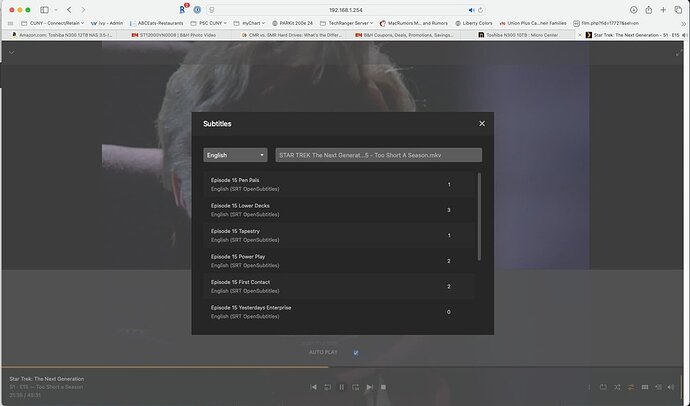Pause the video playback
This screenshot has width=690, height=406.
pos(341,387)
